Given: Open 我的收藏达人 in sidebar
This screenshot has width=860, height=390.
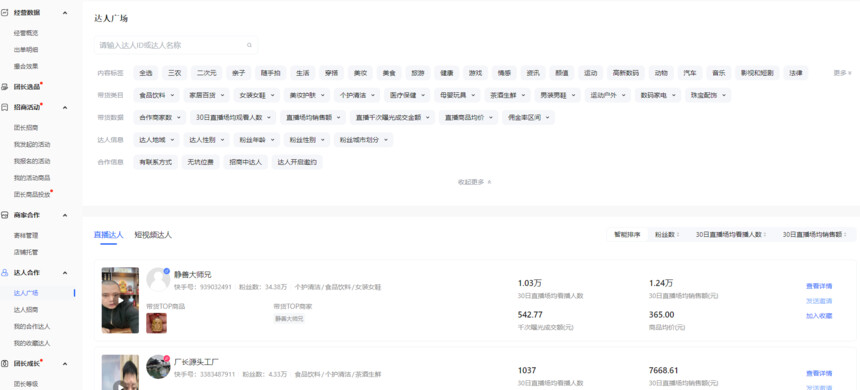Looking at the screenshot, I should [32, 343].
